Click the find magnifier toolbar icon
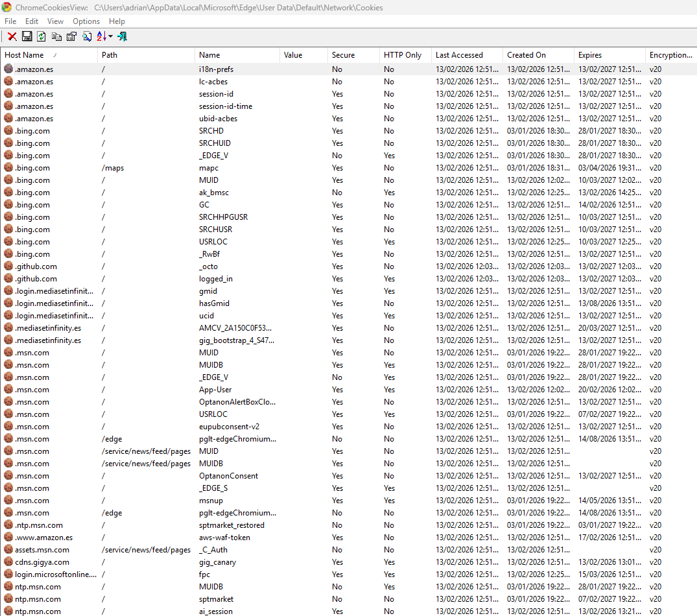The image size is (697, 616). [87, 36]
